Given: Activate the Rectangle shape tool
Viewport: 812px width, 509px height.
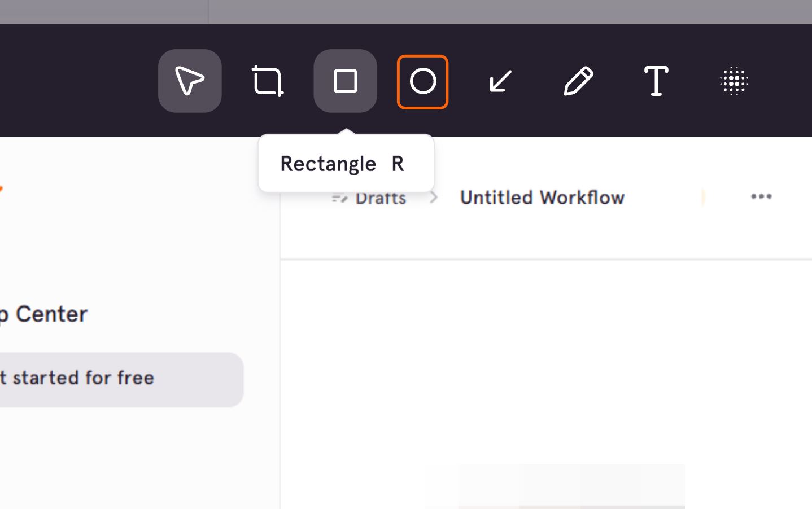Looking at the screenshot, I should point(346,81).
